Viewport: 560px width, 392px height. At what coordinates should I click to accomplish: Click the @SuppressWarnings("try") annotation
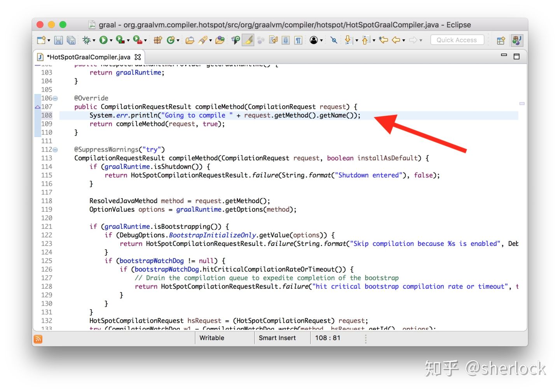click(x=119, y=150)
